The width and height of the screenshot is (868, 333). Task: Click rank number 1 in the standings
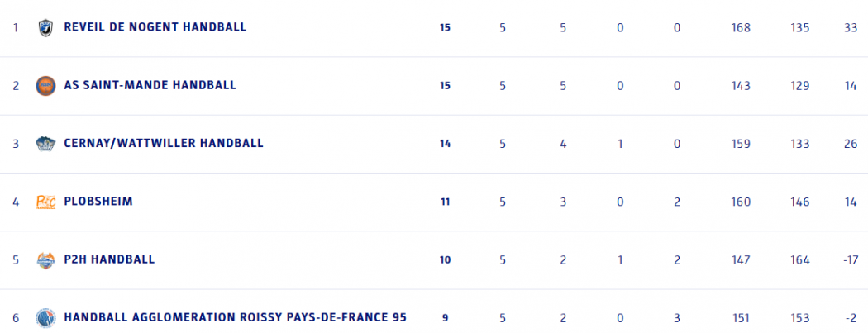click(16, 27)
